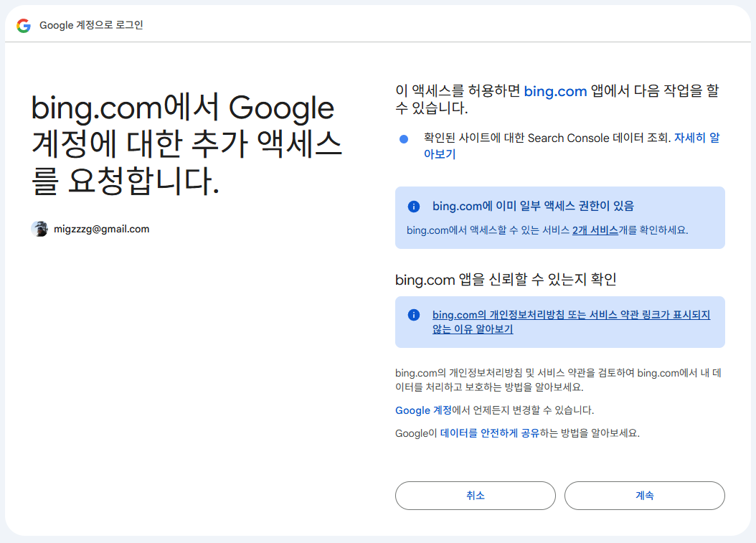Viewport: 756px width, 543px height.
Task: Click the paragraph starting bing.com의 개인정보처리방침 및 서비스 약관
Action: pos(558,380)
